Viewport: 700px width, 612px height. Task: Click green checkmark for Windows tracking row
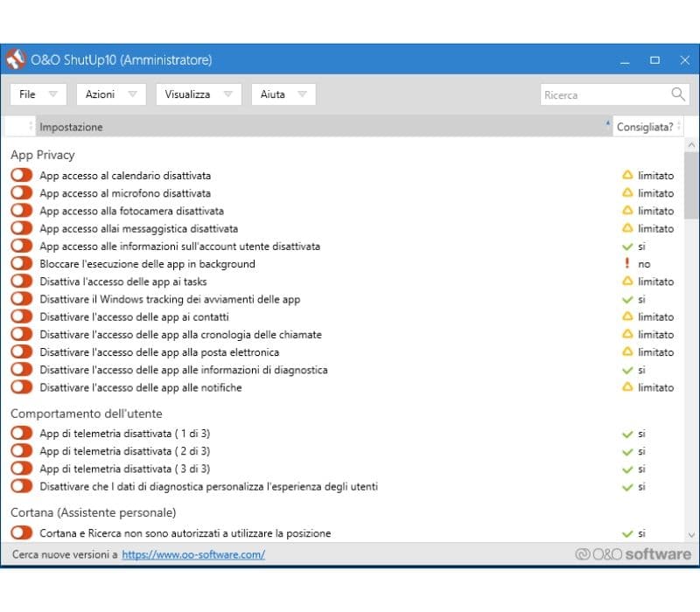(627, 299)
